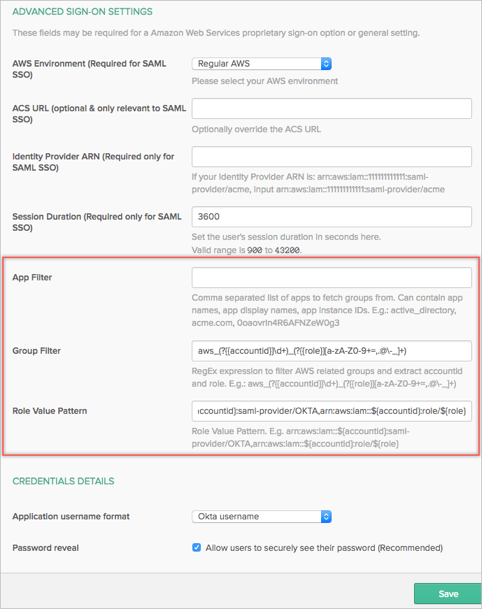
Task: Click the 'Password reveal' label
Action: [45, 548]
